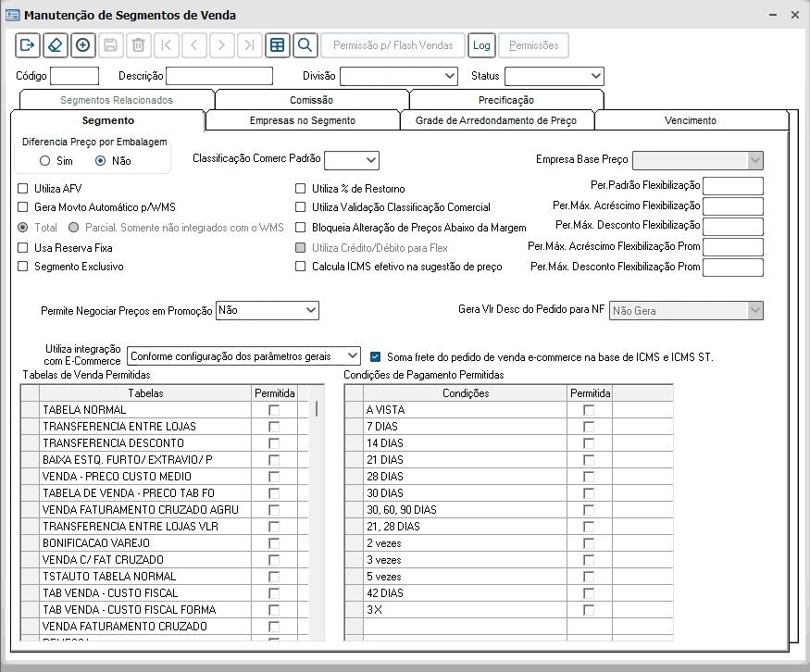
Task: Click the trash delete icon
Action: 138,45
